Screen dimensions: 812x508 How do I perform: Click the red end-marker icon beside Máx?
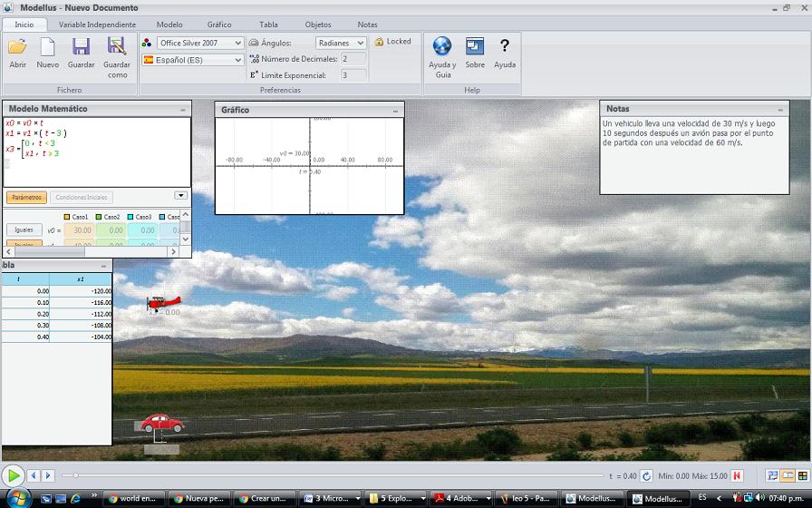[x=738, y=476]
